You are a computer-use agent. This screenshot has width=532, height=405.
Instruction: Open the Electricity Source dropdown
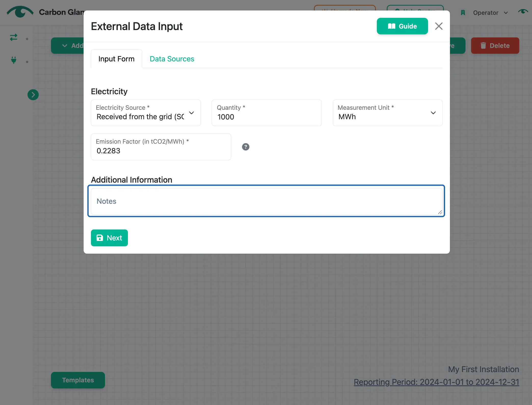coord(146,113)
